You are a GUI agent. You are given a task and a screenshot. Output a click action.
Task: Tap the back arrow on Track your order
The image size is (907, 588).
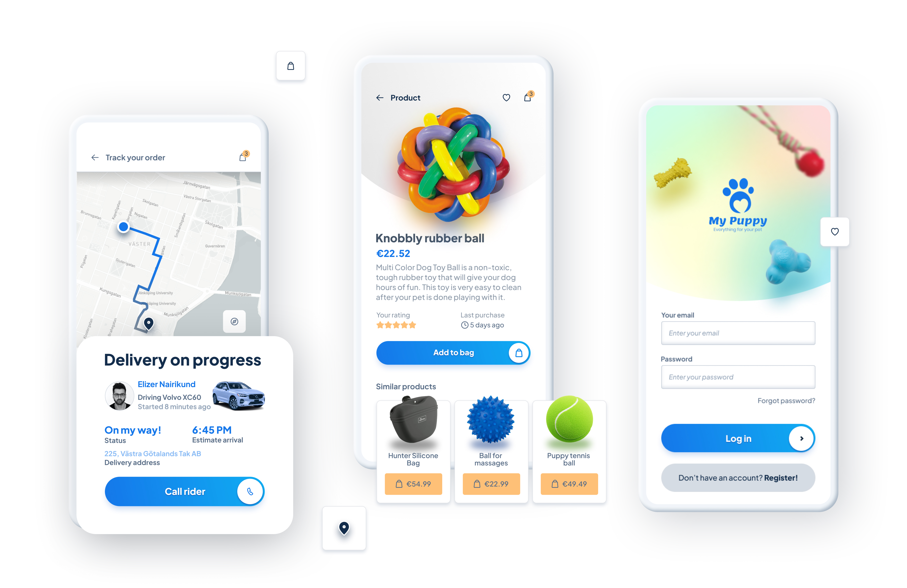[x=95, y=157]
